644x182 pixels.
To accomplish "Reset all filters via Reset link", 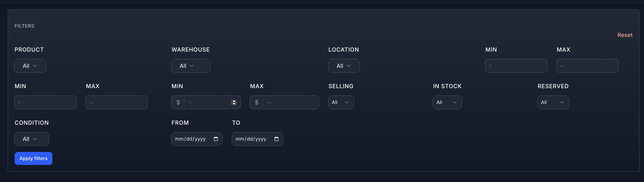I will 625,35.
